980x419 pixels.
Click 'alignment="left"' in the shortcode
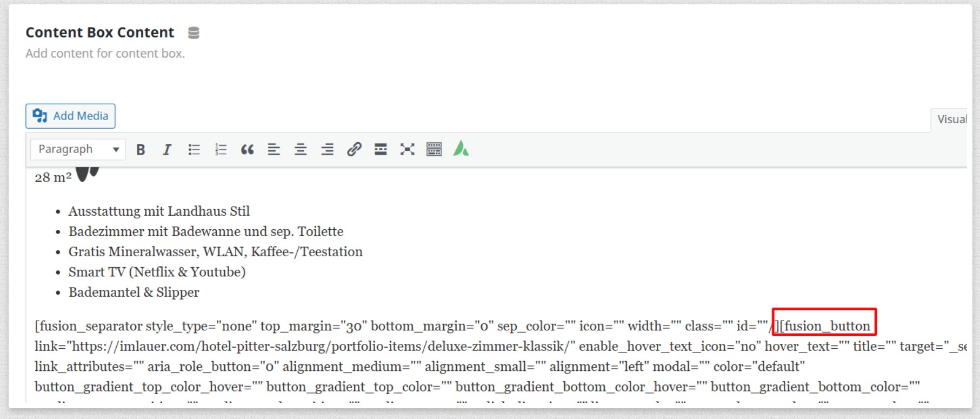[x=599, y=367]
